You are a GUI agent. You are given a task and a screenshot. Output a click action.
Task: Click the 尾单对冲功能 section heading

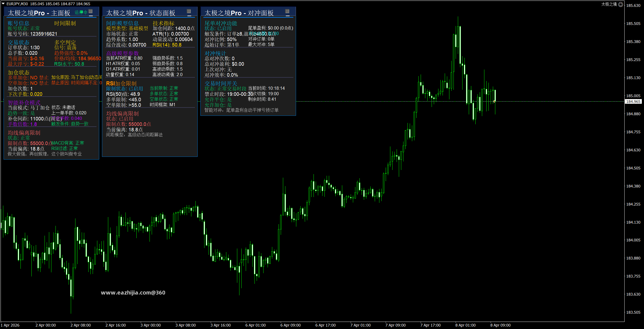click(221, 23)
